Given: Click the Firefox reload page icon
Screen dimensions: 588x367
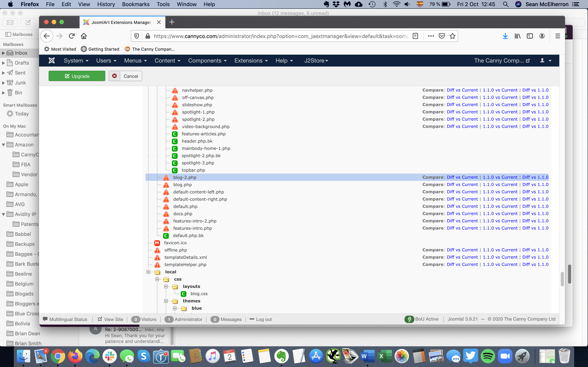Looking at the screenshot, I should coord(71,36).
